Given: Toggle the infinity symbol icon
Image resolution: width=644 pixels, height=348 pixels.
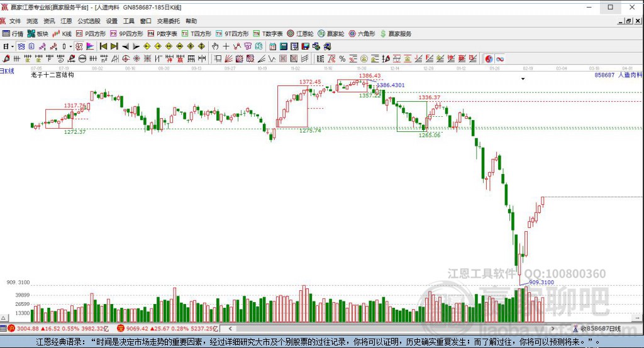Looking at the screenshot, I should click(x=499, y=58).
